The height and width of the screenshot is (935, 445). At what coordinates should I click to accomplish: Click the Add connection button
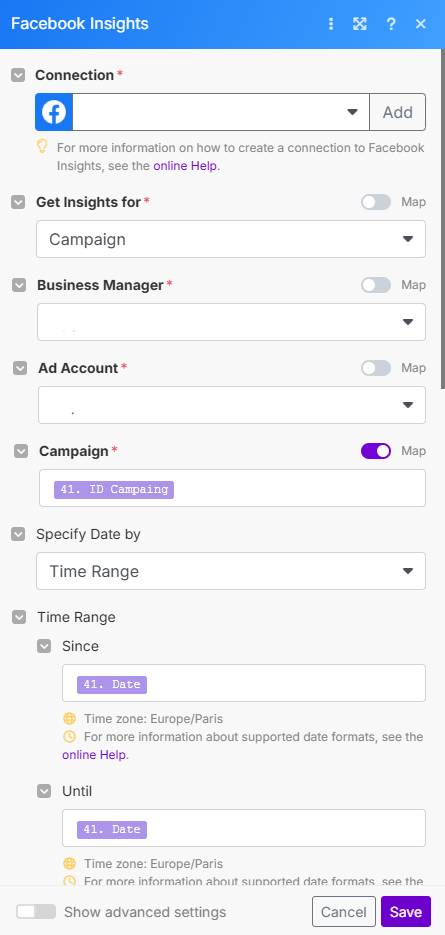pyautogui.click(x=397, y=112)
